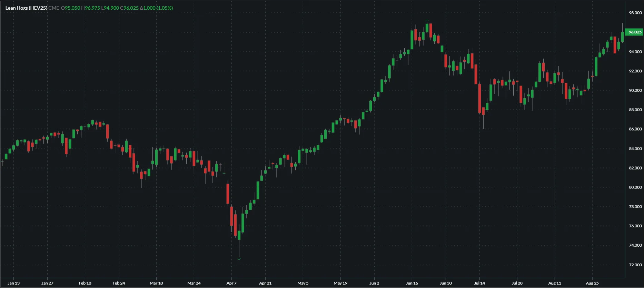Click the 72.000 price axis label
This screenshot has height=288, width=644.
click(x=635, y=265)
